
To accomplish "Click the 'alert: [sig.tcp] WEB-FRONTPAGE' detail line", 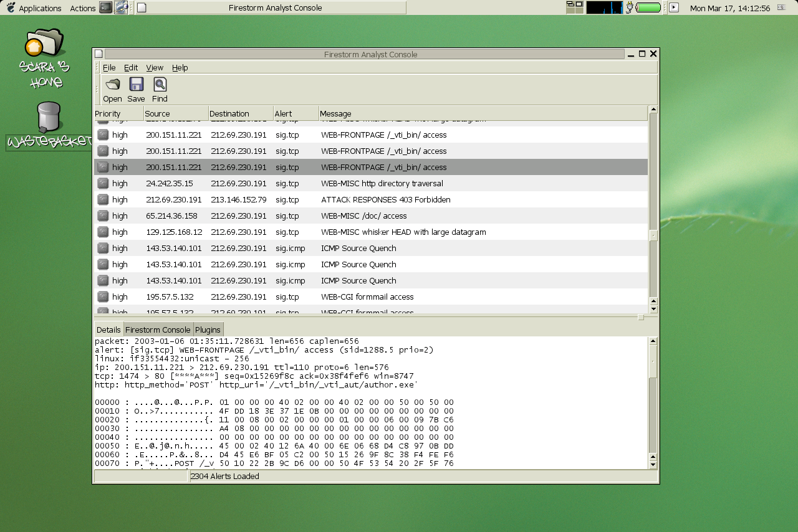I will (264, 350).
